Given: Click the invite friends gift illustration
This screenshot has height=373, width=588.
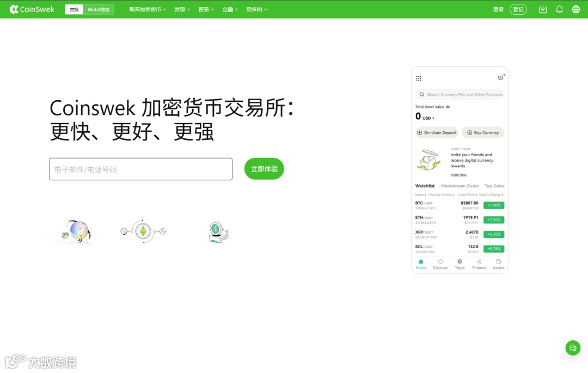Looking at the screenshot, I should point(428,160).
